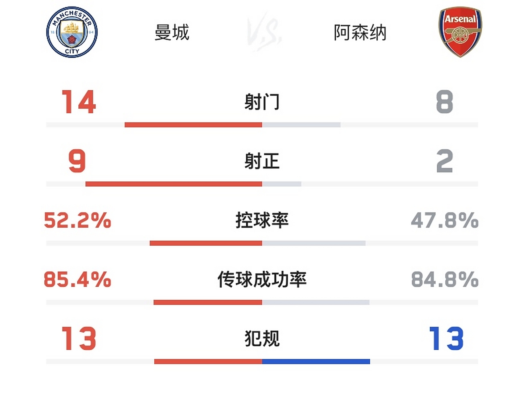Screen dimensions: 532x395
Task: Click Manchester City's 9 shots on target
Action: pyautogui.click(x=77, y=161)
